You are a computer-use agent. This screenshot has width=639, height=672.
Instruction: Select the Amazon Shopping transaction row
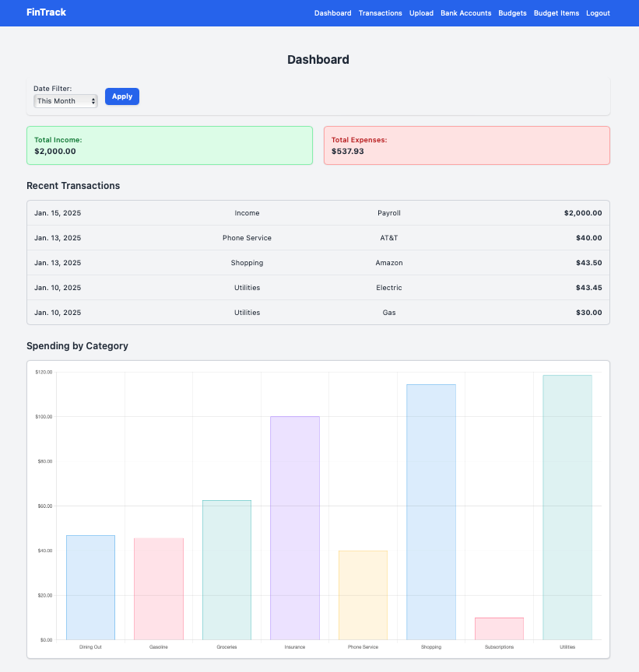318,263
